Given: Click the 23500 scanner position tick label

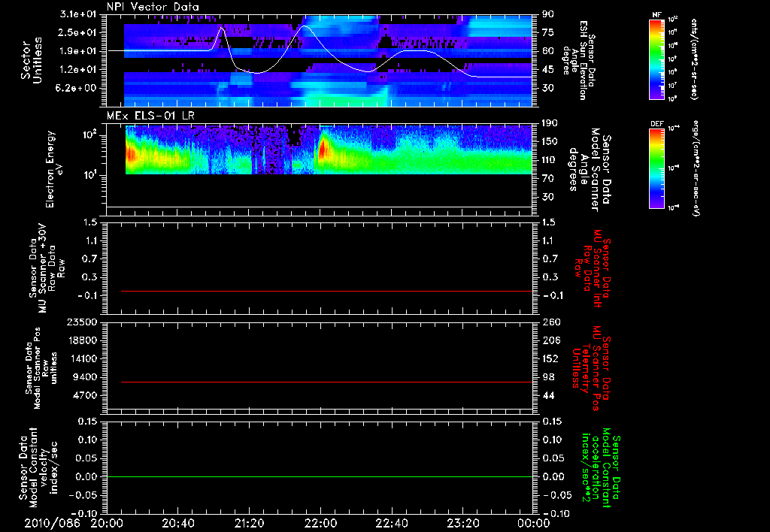Looking at the screenshot, I should click(82, 322).
